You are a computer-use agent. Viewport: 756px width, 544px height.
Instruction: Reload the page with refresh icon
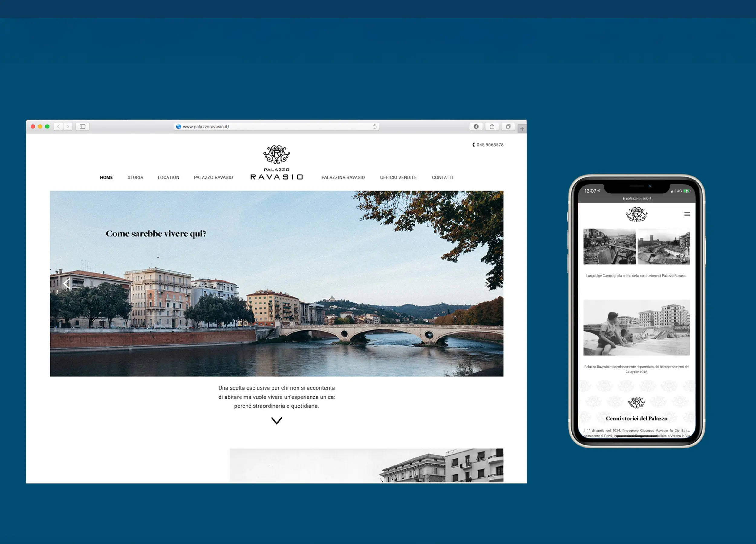[x=374, y=127]
